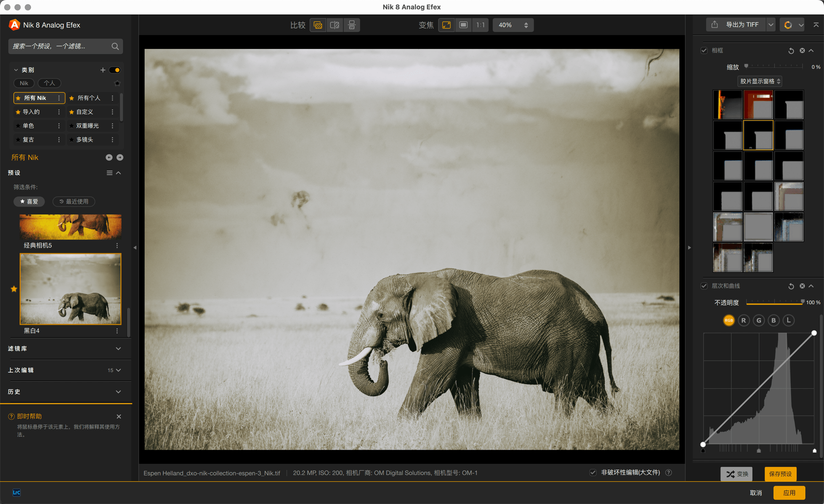Add a new category with plus icon
This screenshot has width=824, height=504.
click(x=103, y=70)
